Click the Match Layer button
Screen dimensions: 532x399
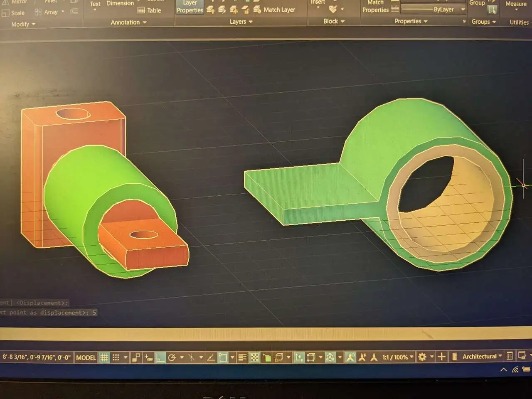tap(275, 10)
